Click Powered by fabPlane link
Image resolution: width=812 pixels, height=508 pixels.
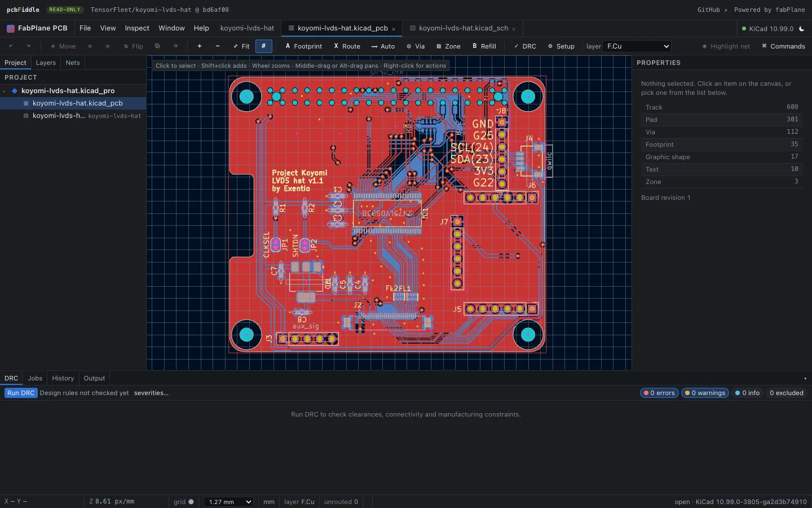[770, 10]
